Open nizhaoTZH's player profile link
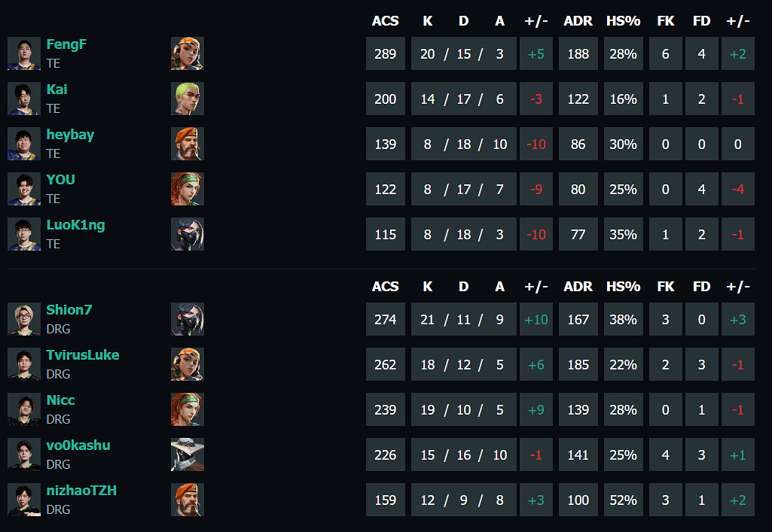Screen dimensions: 772x532 81,491
